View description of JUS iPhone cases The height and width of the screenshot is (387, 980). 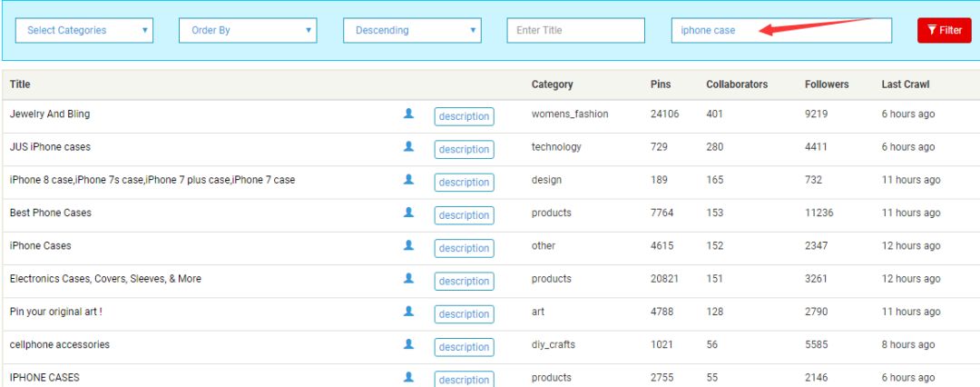coord(465,149)
